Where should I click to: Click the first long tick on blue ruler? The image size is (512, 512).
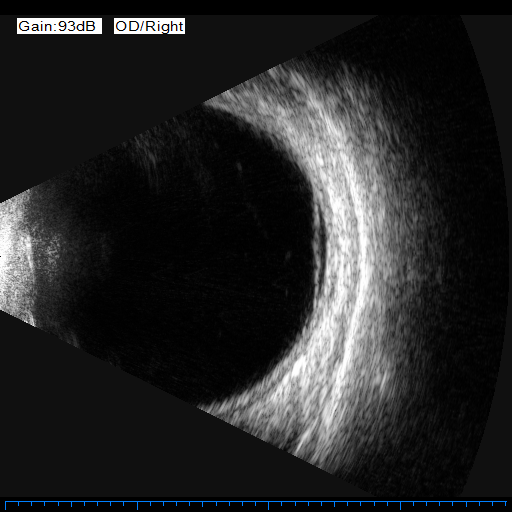tap(6, 506)
